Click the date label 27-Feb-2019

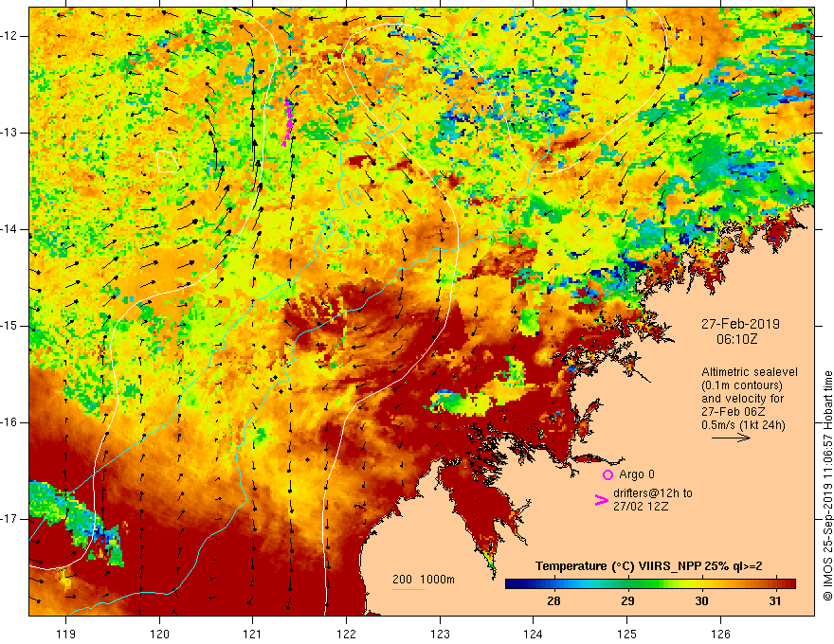(x=740, y=324)
